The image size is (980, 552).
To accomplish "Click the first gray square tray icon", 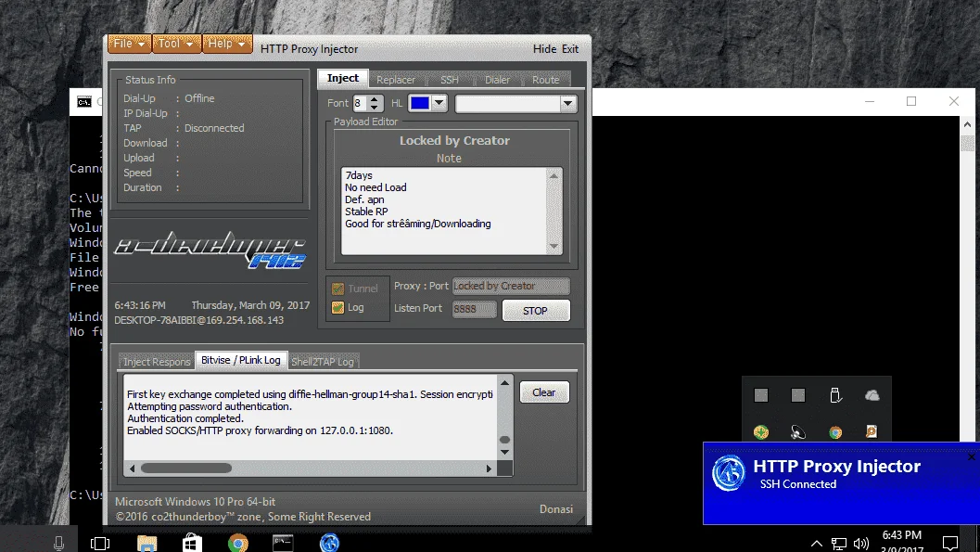I will pyautogui.click(x=760, y=395).
